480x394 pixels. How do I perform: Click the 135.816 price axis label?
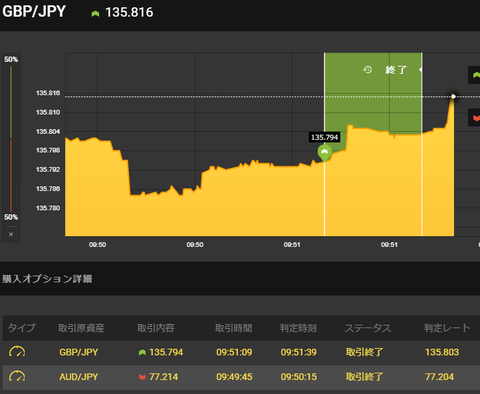click(x=48, y=93)
